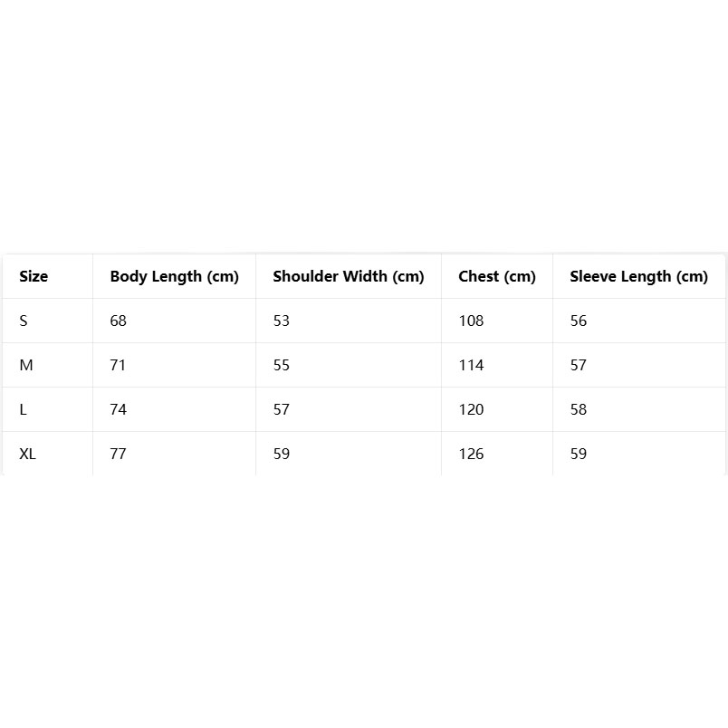
Task: Select the Shoulder Width (cm) header
Action: pyautogui.click(x=348, y=276)
